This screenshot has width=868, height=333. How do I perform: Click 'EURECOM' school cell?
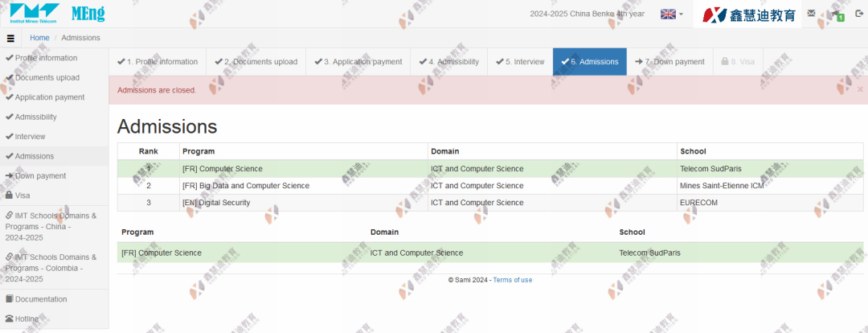698,203
